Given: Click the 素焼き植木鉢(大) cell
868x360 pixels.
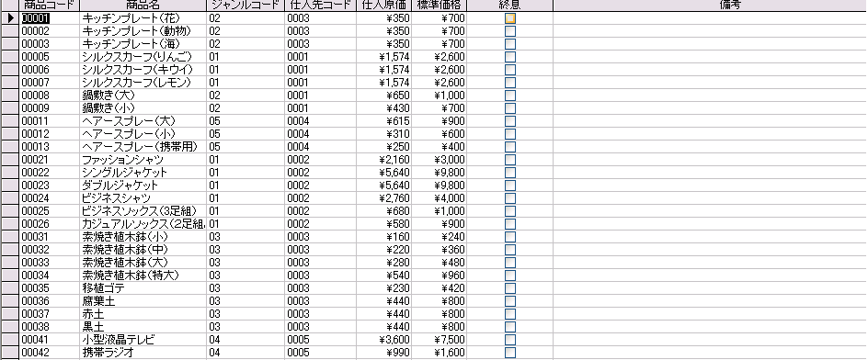Looking at the screenshot, I should point(143,262).
